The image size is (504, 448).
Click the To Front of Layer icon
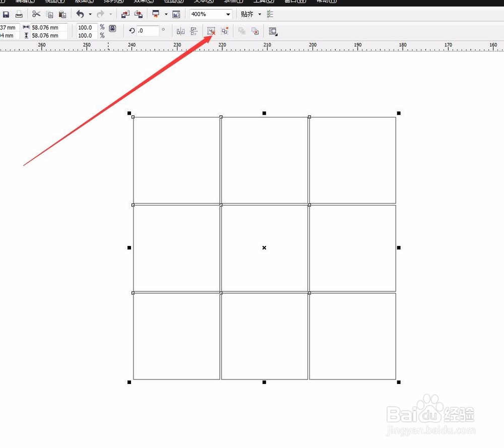click(242, 31)
